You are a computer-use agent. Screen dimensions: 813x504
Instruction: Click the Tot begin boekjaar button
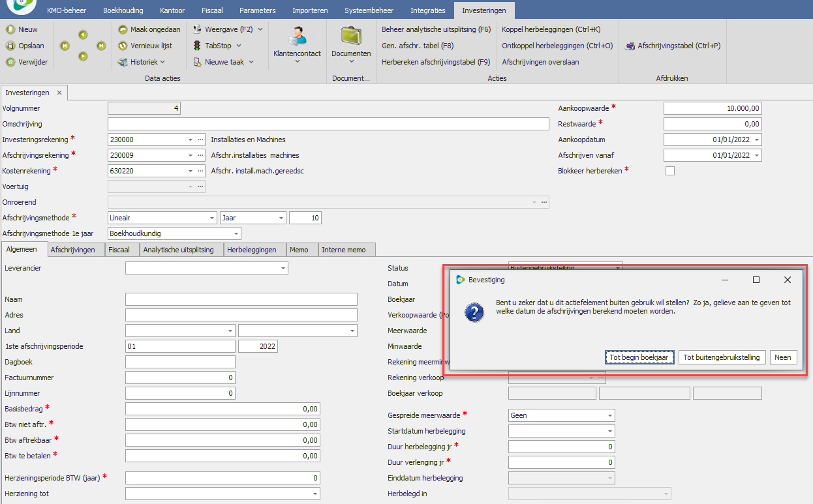pos(639,357)
